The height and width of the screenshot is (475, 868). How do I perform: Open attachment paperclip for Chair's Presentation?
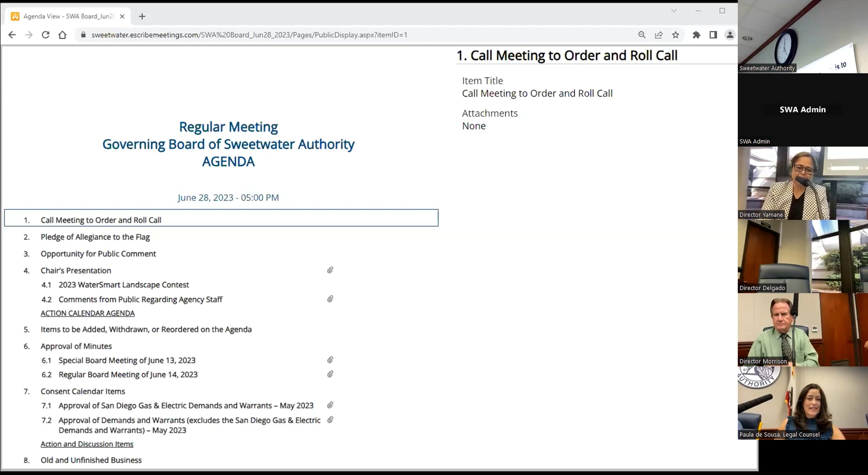(x=330, y=270)
